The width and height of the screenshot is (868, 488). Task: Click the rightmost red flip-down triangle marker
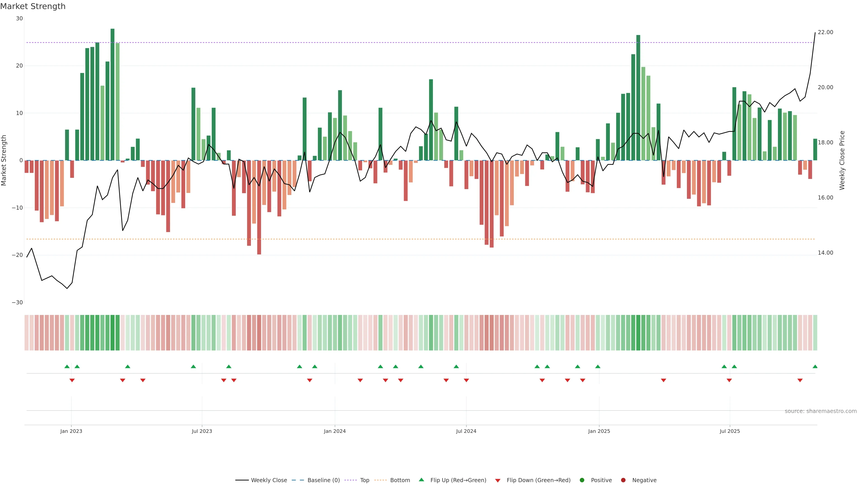click(x=800, y=380)
